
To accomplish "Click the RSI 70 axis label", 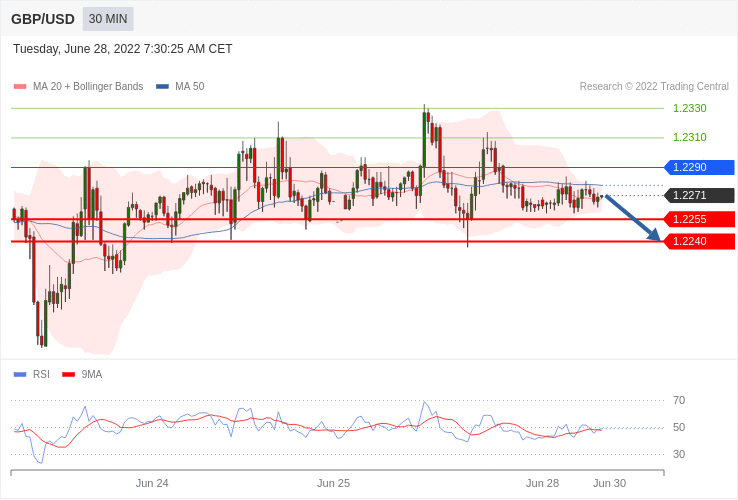I will [x=679, y=401].
